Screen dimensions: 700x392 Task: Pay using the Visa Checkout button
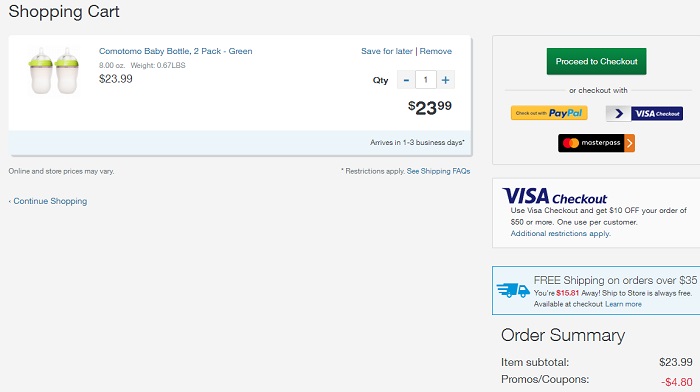[x=644, y=113]
